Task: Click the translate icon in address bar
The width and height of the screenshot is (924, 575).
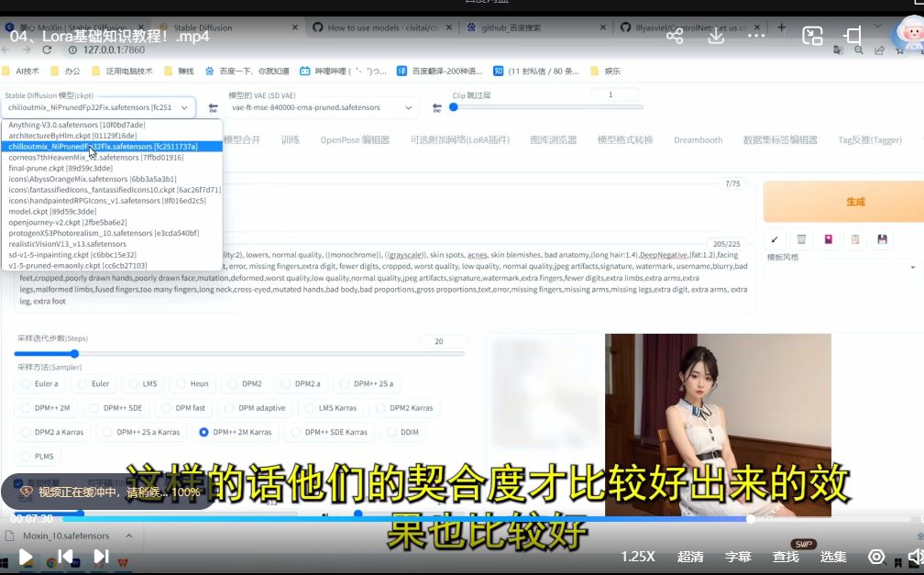Action: (838, 50)
